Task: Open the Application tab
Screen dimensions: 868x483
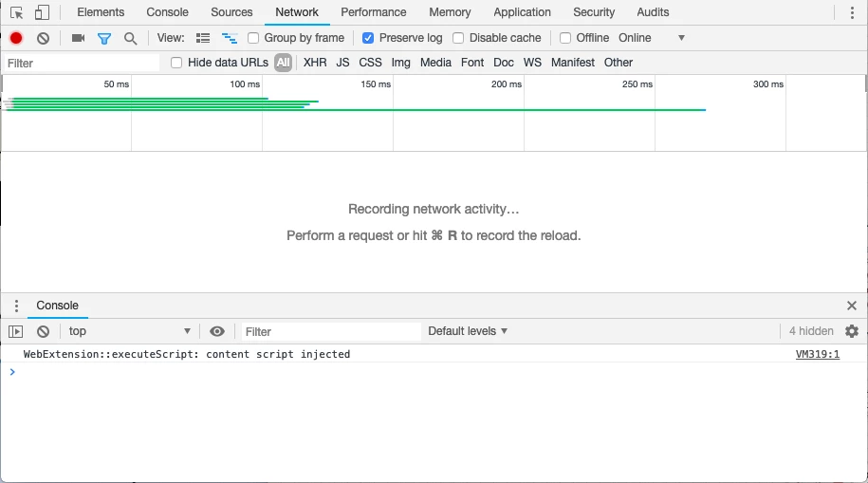Action: [x=522, y=12]
